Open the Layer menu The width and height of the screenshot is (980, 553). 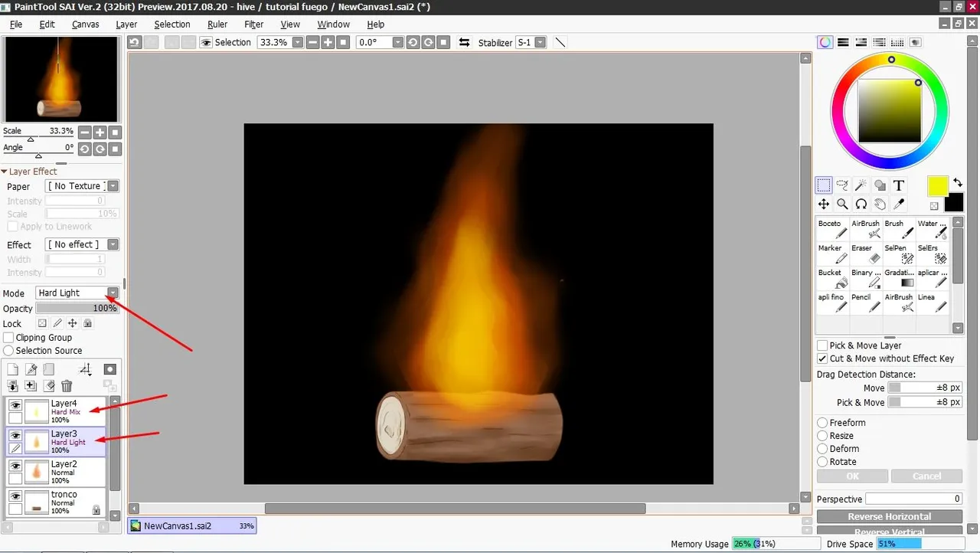(126, 25)
